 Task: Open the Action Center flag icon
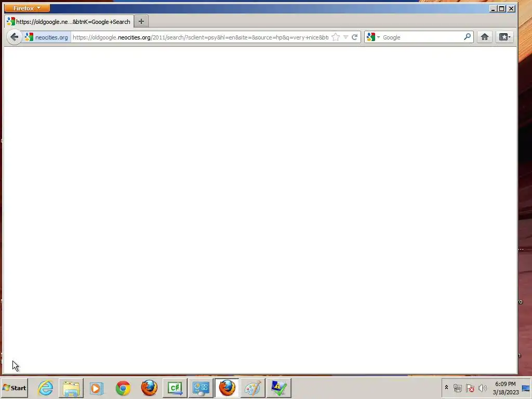pyautogui.click(x=470, y=388)
